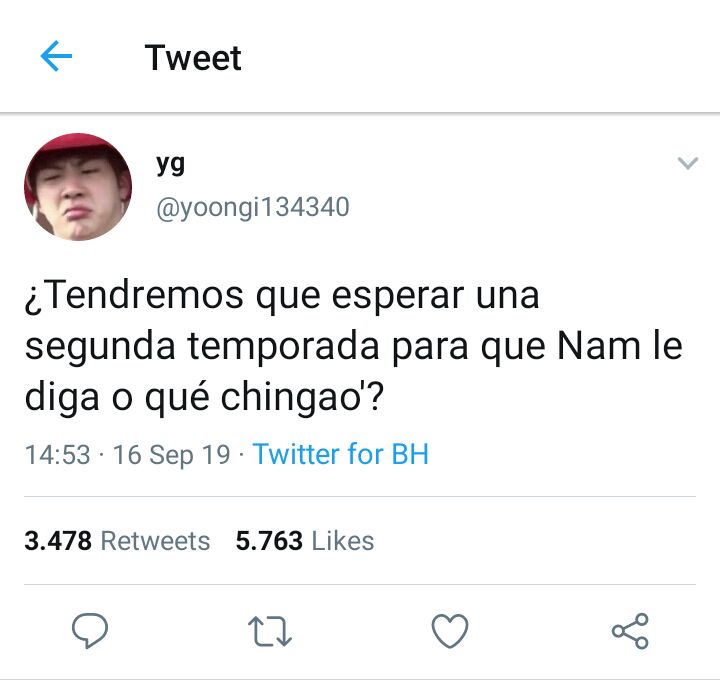Tap the Tweet header title
The width and height of the screenshot is (720, 684).
[193, 58]
